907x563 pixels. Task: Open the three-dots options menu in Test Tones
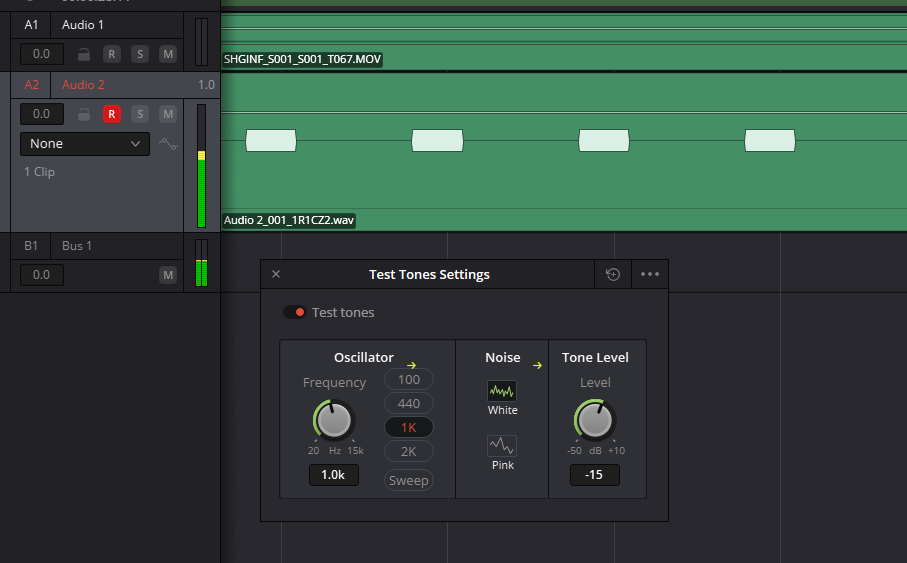[x=650, y=274]
